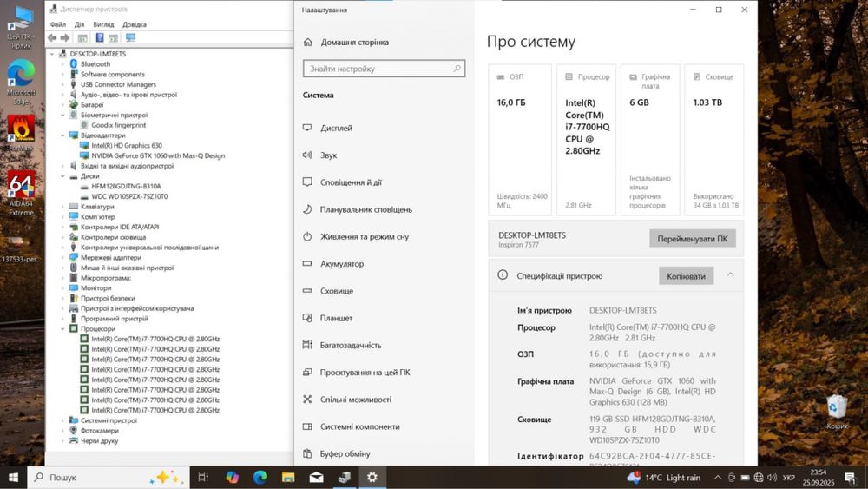Click the ОЗП 16,0 ГБ card

coord(520,140)
